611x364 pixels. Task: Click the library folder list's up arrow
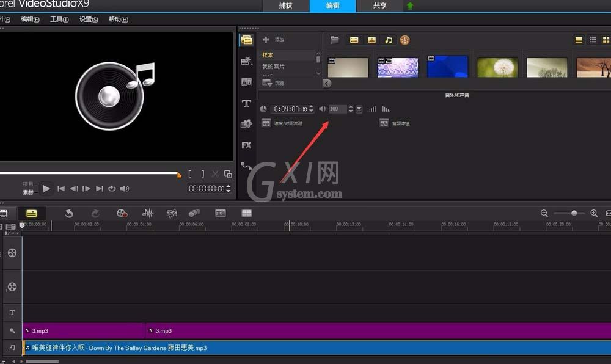(x=318, y=53)
